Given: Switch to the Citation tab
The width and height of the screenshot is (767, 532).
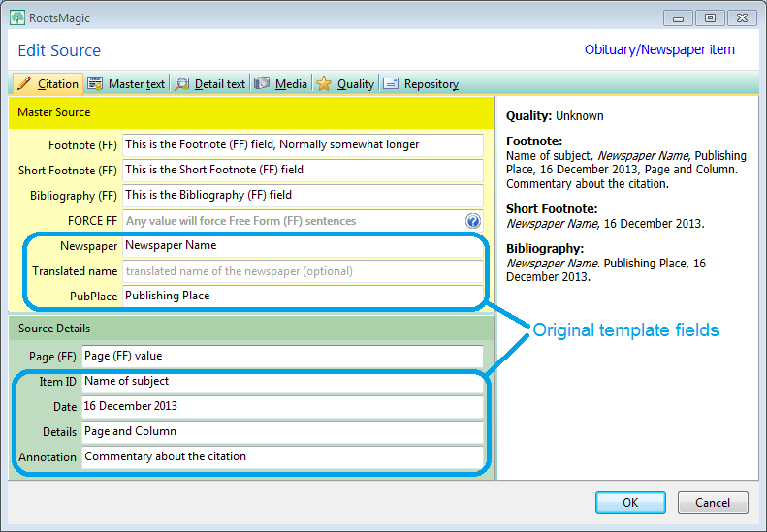Looking at the screenshot, I should [48, 83].
